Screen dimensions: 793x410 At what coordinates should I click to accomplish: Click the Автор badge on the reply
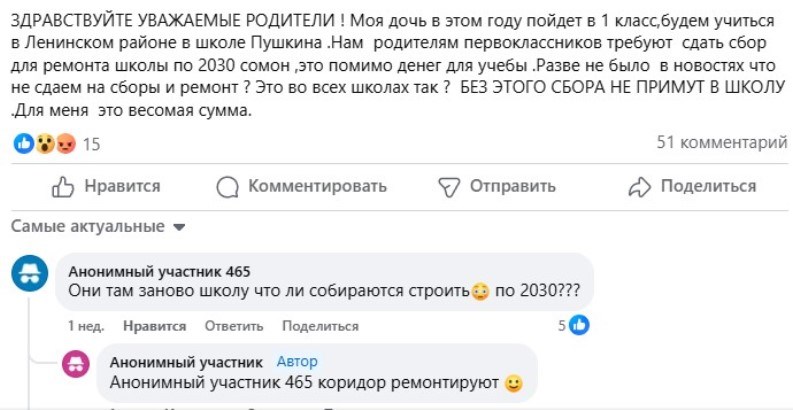tap(296, 362)
